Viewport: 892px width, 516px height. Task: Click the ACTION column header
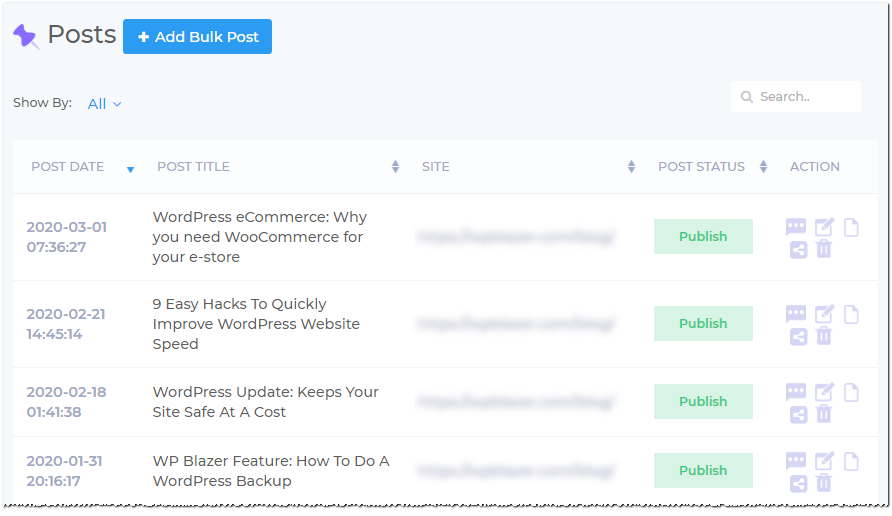click(815, 167)
